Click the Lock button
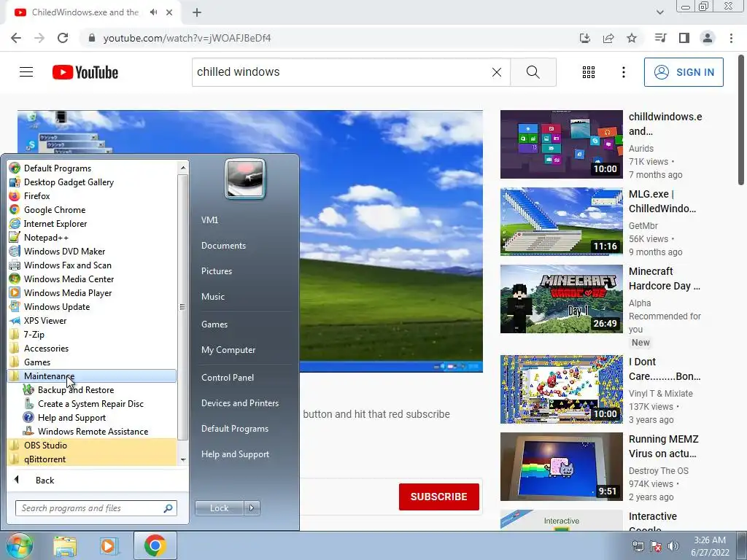Screen dimensions: 747x560 click(219, 508)
